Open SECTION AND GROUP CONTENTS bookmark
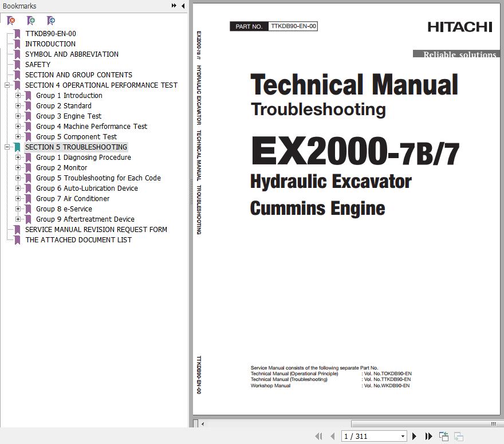504x444 pixels. (78, 75)
